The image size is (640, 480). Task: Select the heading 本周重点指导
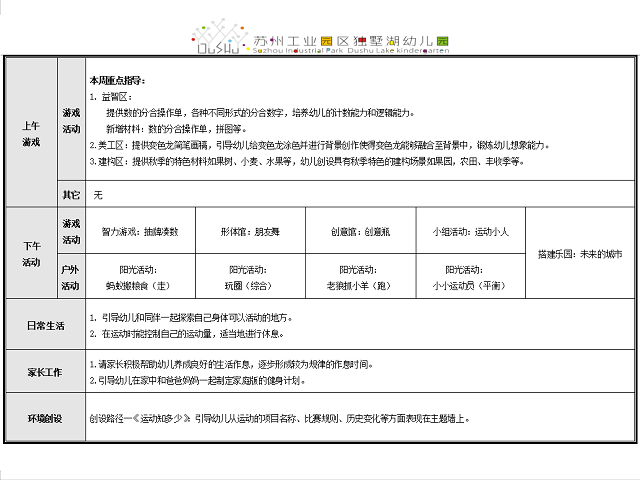(x=118, y=80)
